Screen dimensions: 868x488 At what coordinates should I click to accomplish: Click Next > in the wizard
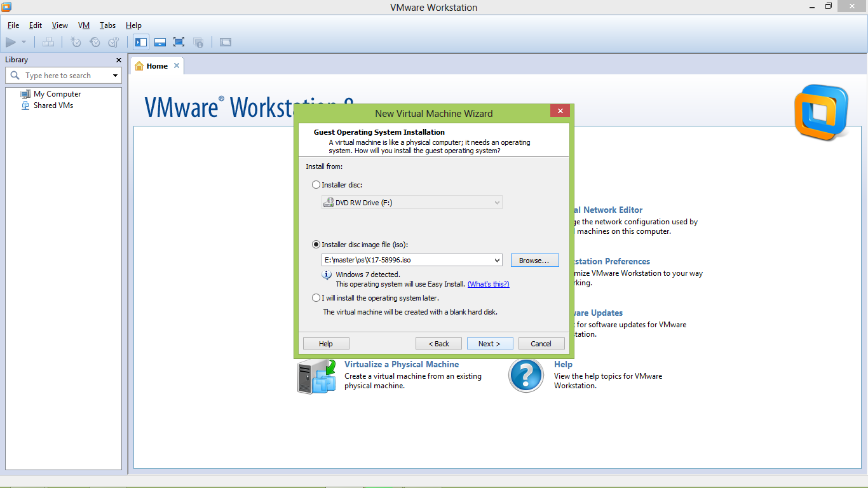[x=490, y=344]
